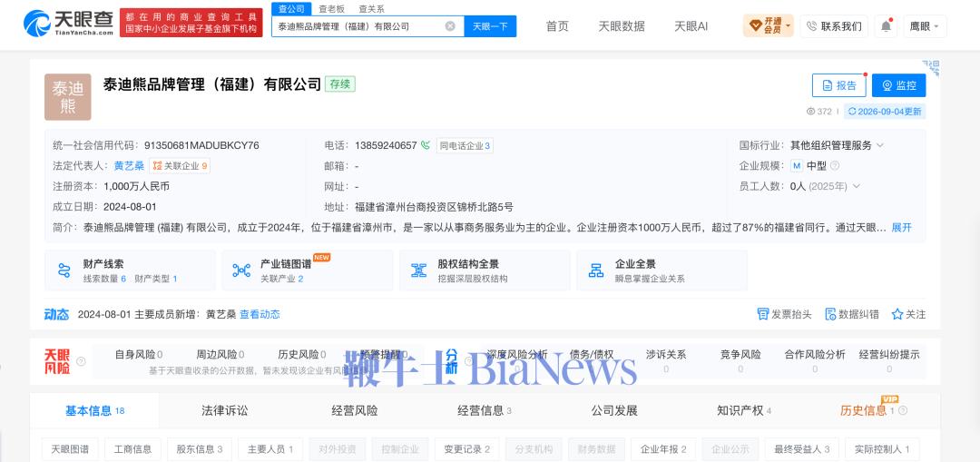Select the 查老板 search tab
Viewport: 980px width, 462px height.
coord(331,9)
